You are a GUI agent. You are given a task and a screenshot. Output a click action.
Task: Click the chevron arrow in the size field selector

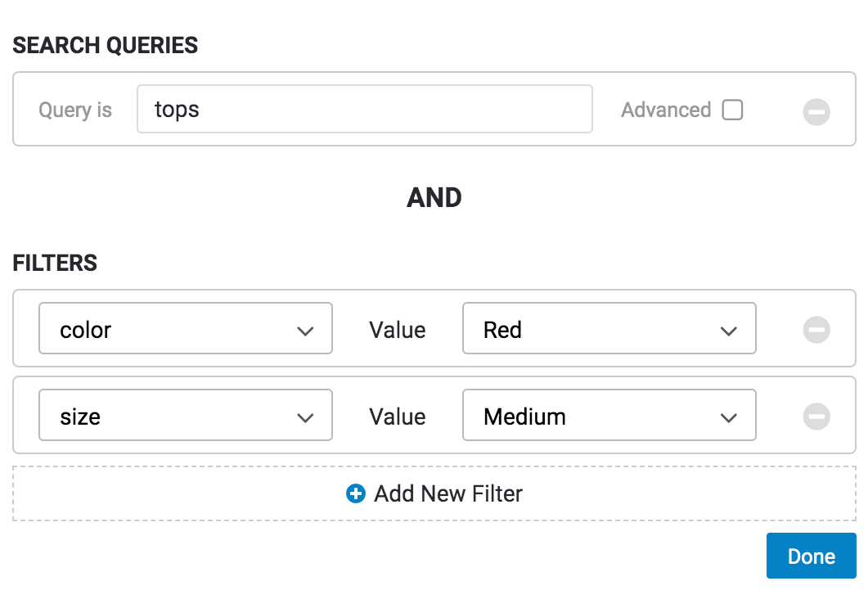coord(305,417)
